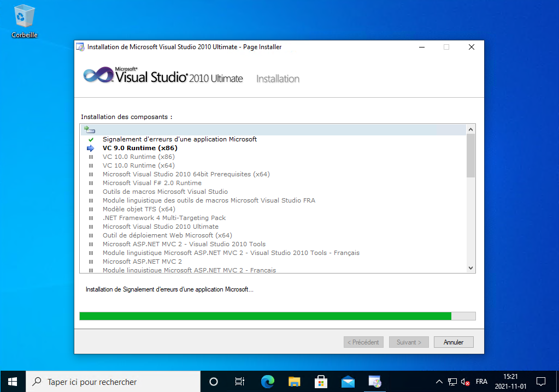Launch Microsoft Store from the taskbar
The image size is (559, 392).
pos(321,382)
